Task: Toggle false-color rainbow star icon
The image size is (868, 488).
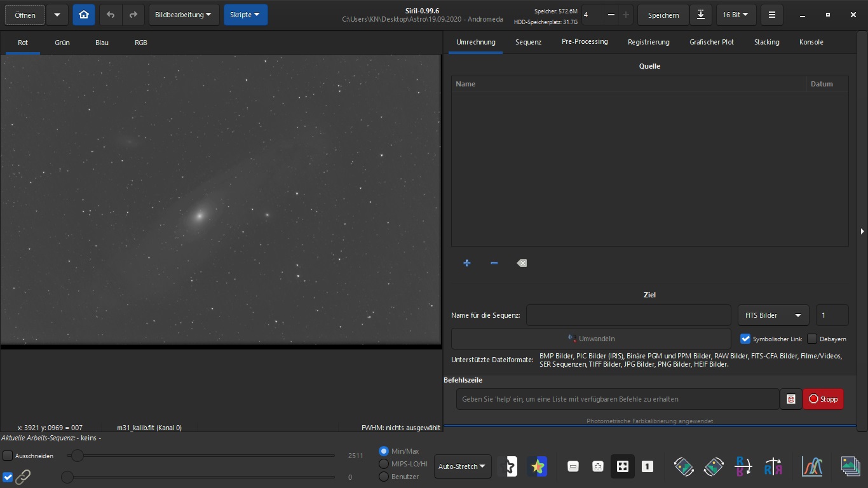Action: [x=538, y=466]
